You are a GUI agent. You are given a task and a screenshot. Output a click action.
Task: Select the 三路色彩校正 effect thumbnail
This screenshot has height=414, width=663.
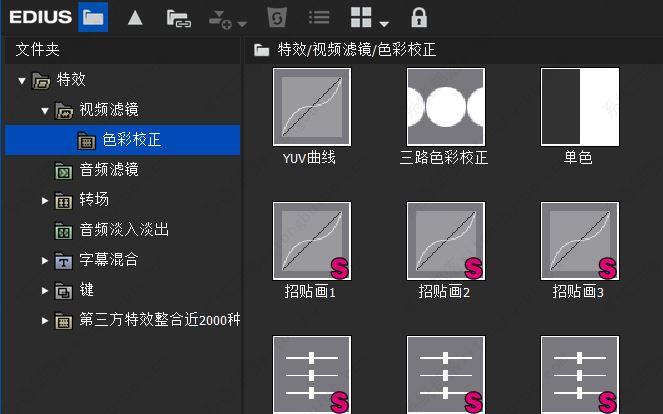446,107
